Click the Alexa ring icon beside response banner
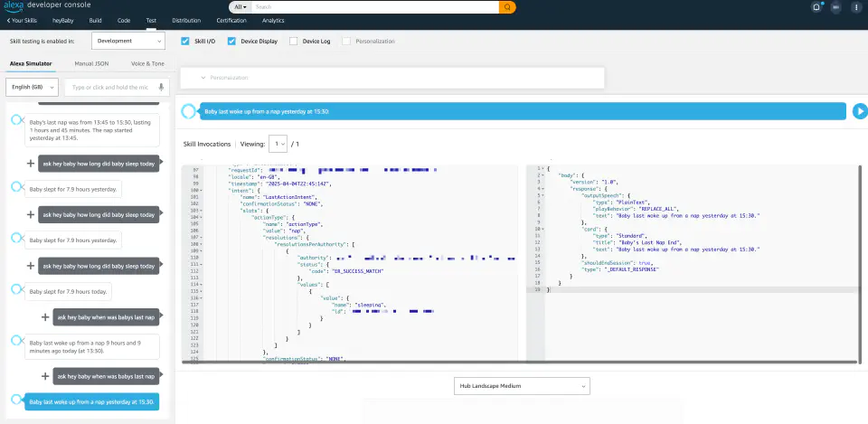868x424 pixels. click(188, 111)
